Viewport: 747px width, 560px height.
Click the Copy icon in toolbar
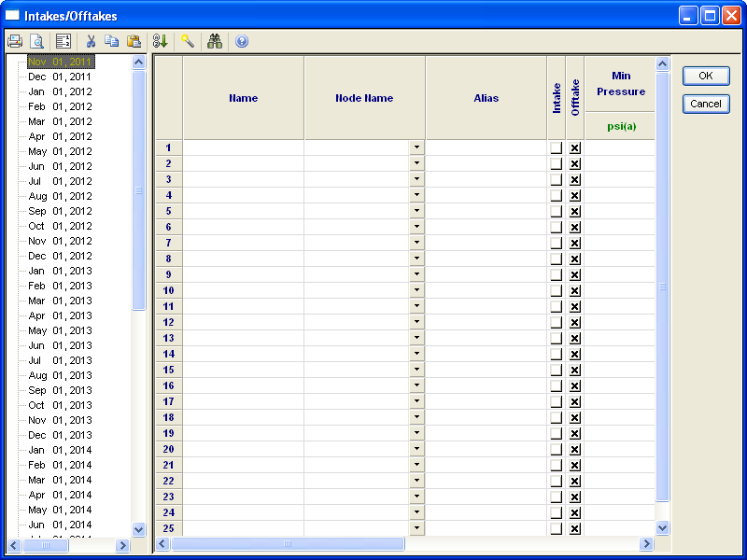point(112,41)
